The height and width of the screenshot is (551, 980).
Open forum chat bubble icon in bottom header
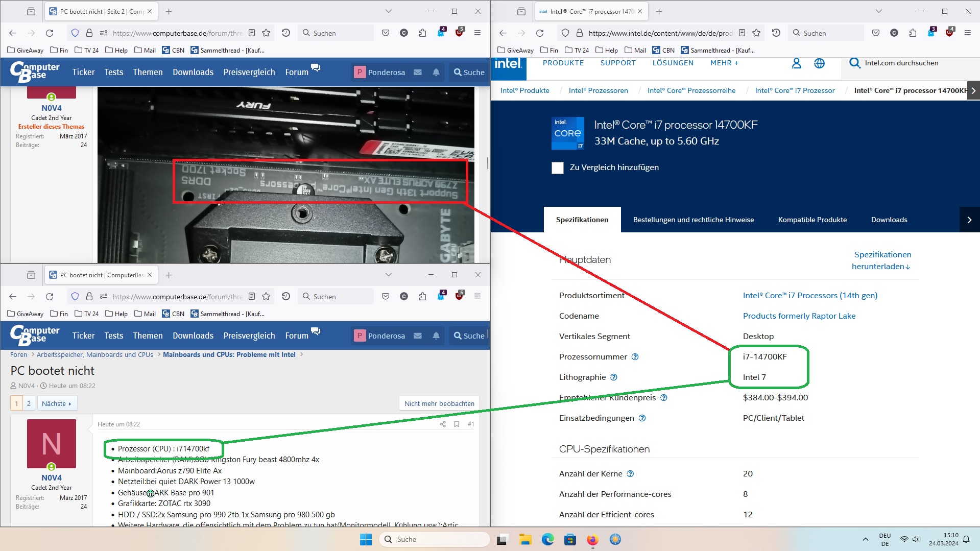(316, 331)
